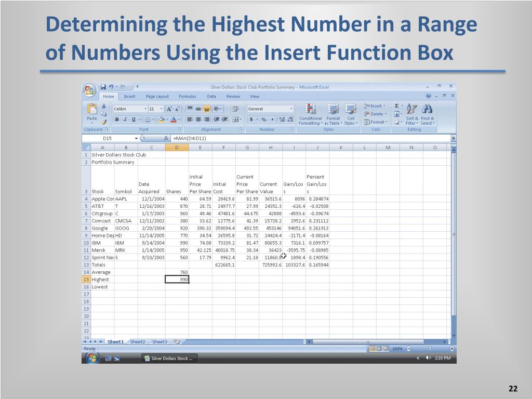Open Sort & Filter menu
The height and width of the screenshot is (399, 532).
(412, 114)
